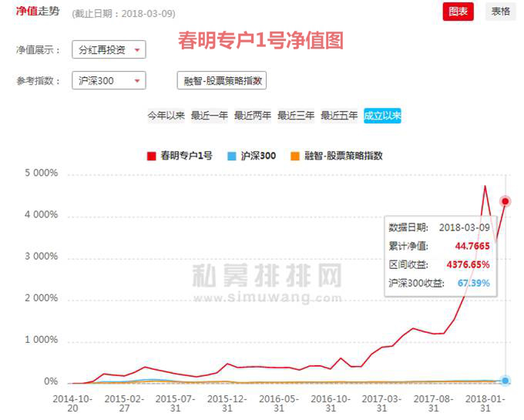Click the 2018-03-09 date in tooltip
Viewport: 524px width, 420px height.
(x=464, y=227)
